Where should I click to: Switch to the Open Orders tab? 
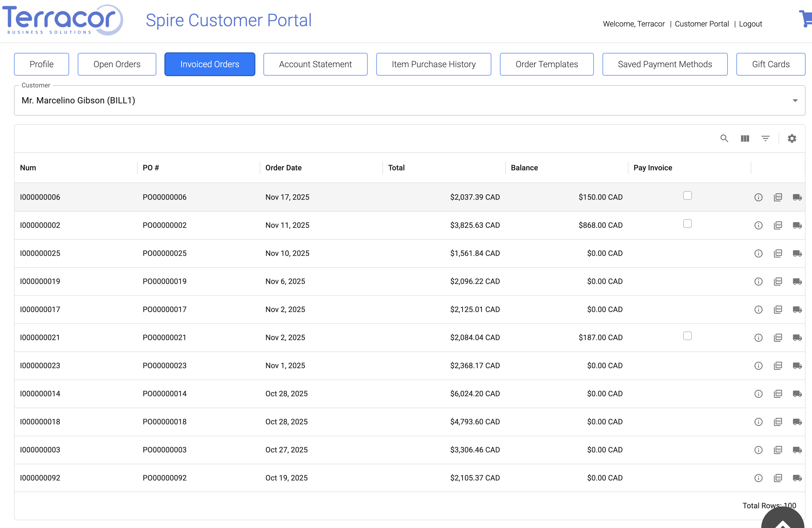click(117, 64)
